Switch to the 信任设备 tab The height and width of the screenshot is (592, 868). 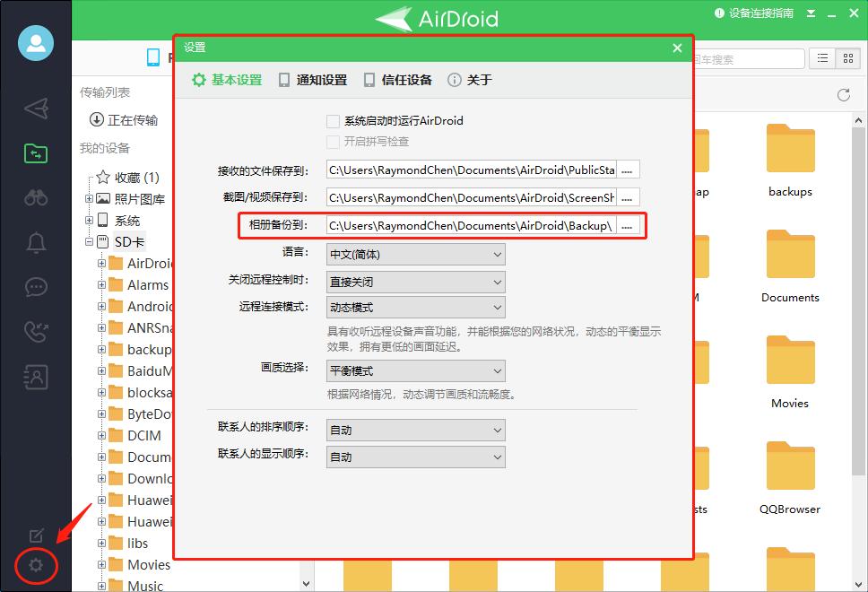coord(397,79)
